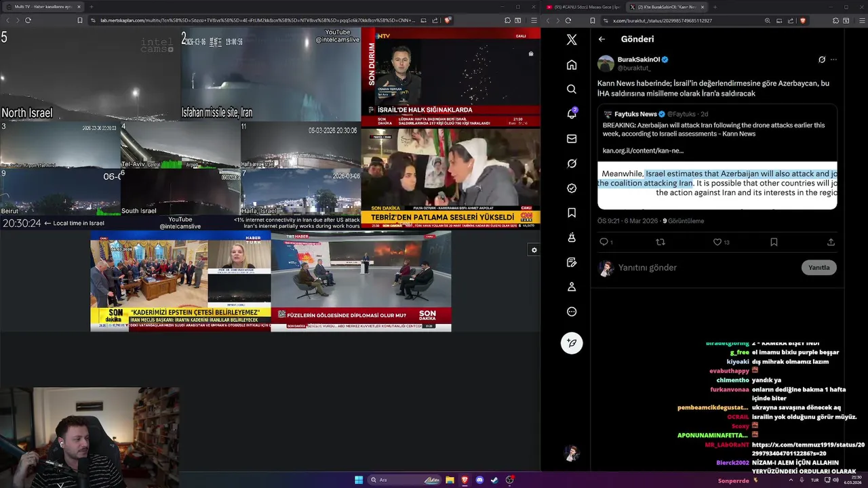The height and width of the screenshot is (488, 868).
Task: Reply to the post via comment icon
Action: pyautogui.click(x=604, y=242)
